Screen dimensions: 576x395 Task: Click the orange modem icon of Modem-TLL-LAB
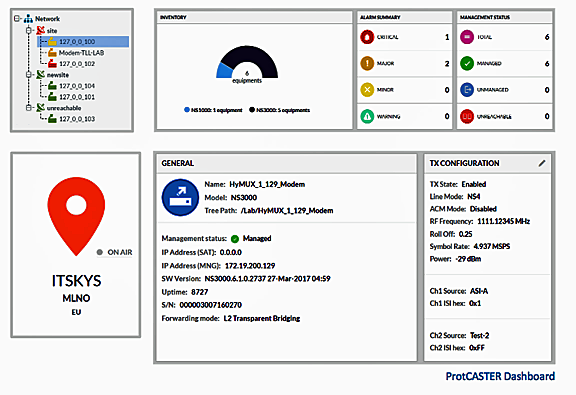(x=53, y=53)
